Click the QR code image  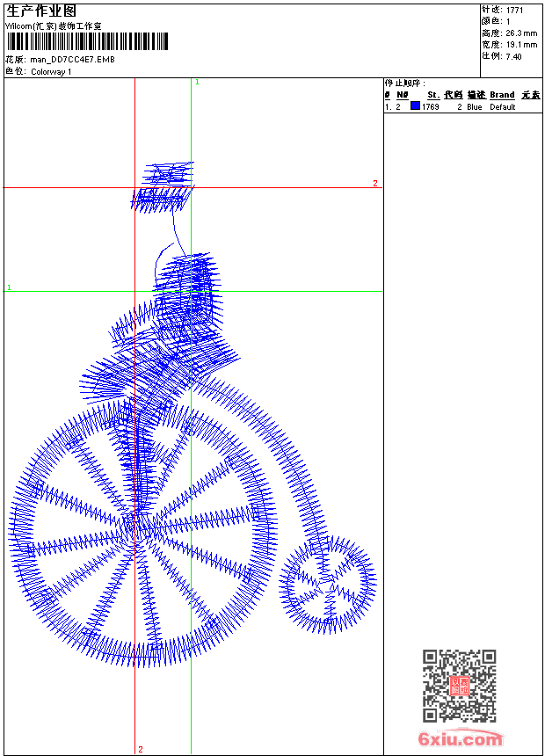[x=459, y=686]
